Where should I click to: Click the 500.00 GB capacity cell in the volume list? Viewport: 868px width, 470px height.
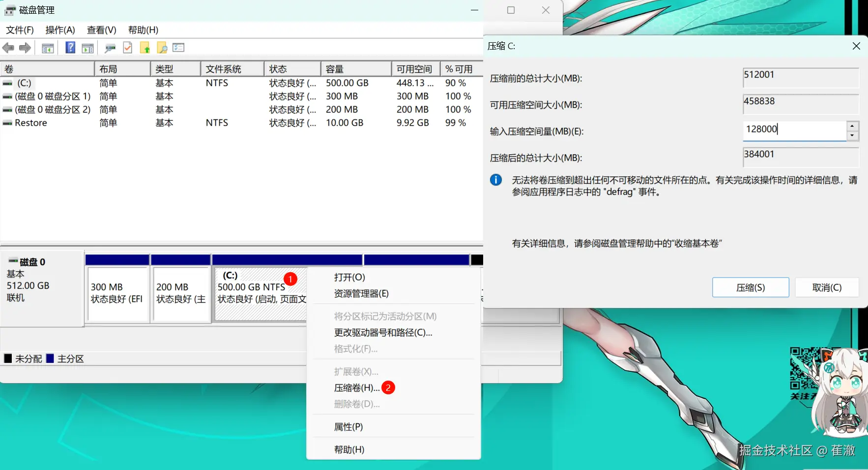(347, 83)
